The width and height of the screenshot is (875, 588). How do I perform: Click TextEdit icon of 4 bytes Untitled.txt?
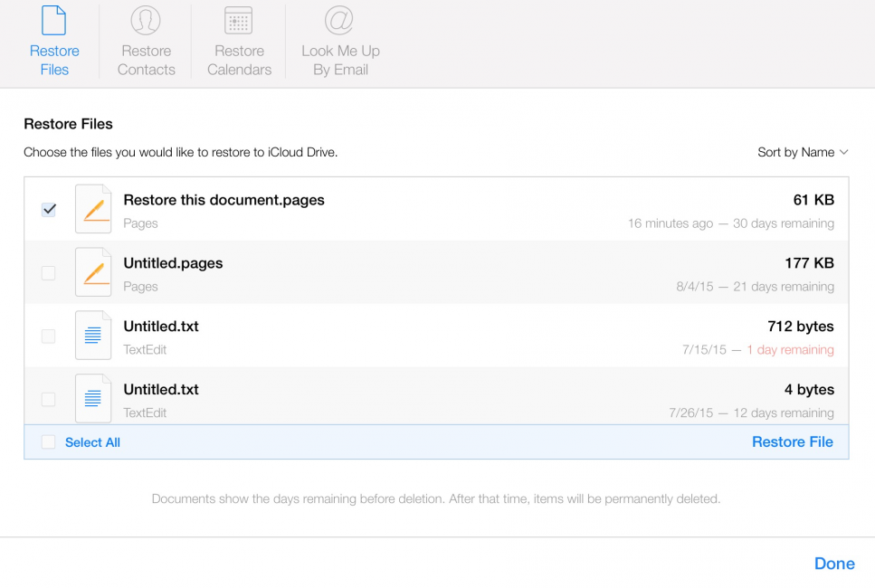93,398
